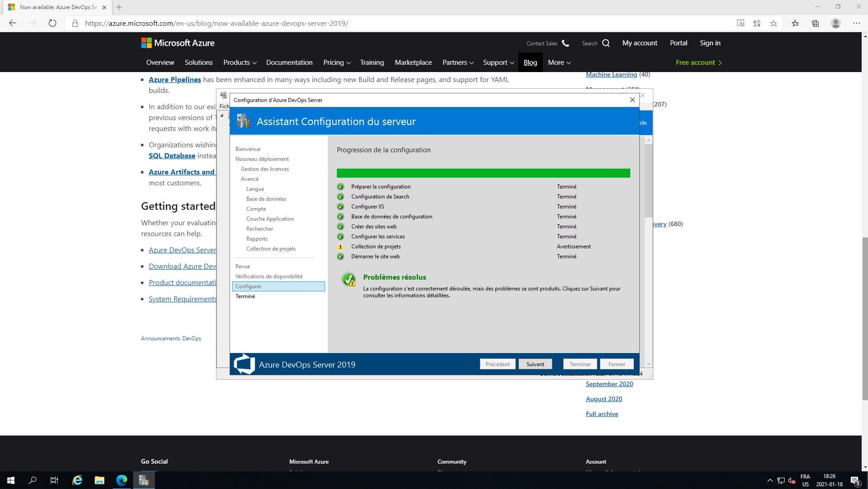Screen dimensions: 868x489
Task: Add page to favorites star icon
Action: coord(773,23)
